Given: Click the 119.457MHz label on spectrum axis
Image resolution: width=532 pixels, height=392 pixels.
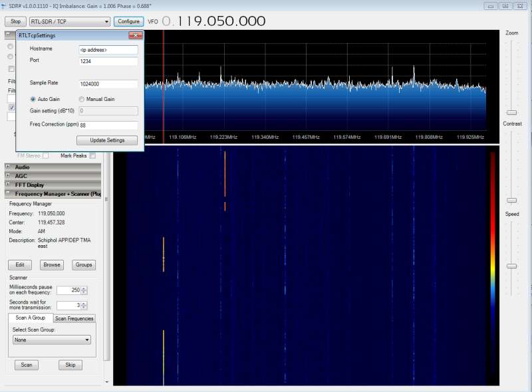Looking at the screenshot, I should pyautogui.click(x=306, y=137).
